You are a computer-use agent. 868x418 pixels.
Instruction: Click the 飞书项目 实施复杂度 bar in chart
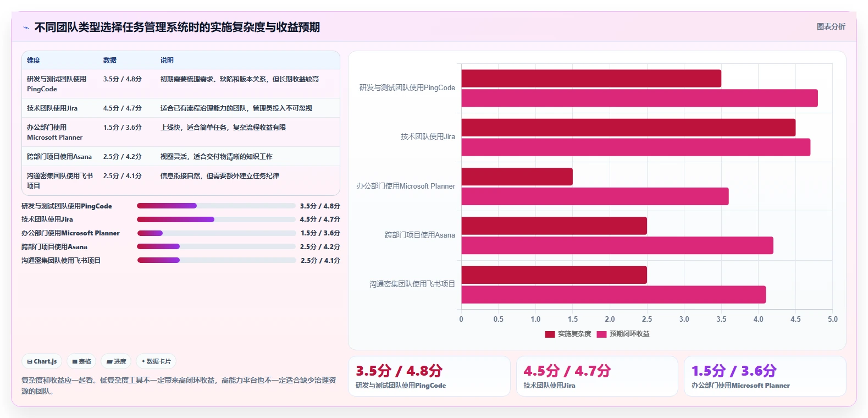pos(554,275)
